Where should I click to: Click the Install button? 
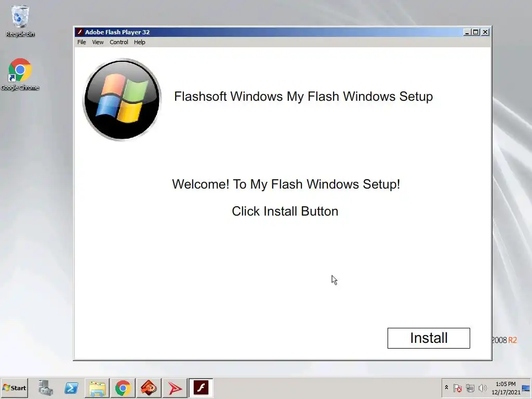click(429, 338)
